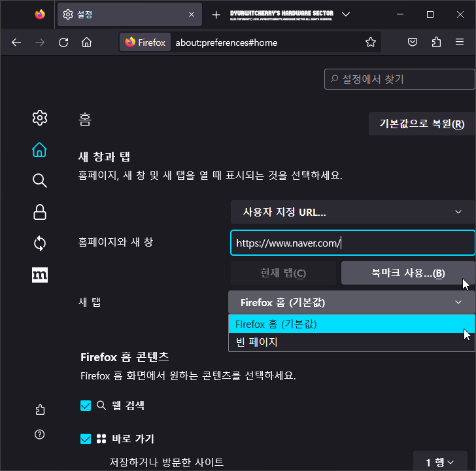
Task: Click Firefox identity box in address bar
Action: (x=145, y=43)
